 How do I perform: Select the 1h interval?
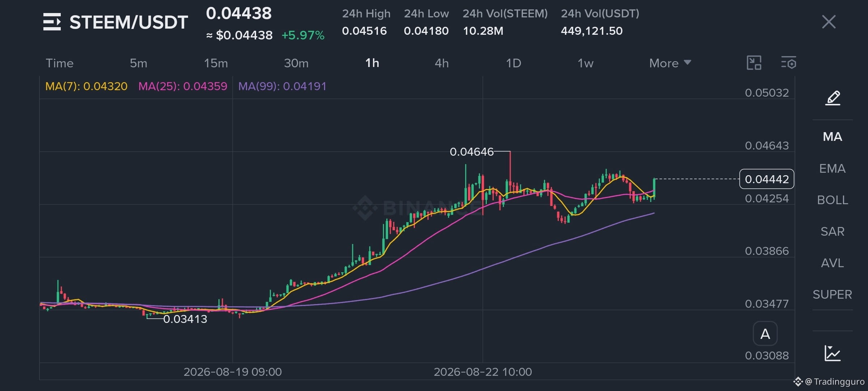tap(372, 63)
